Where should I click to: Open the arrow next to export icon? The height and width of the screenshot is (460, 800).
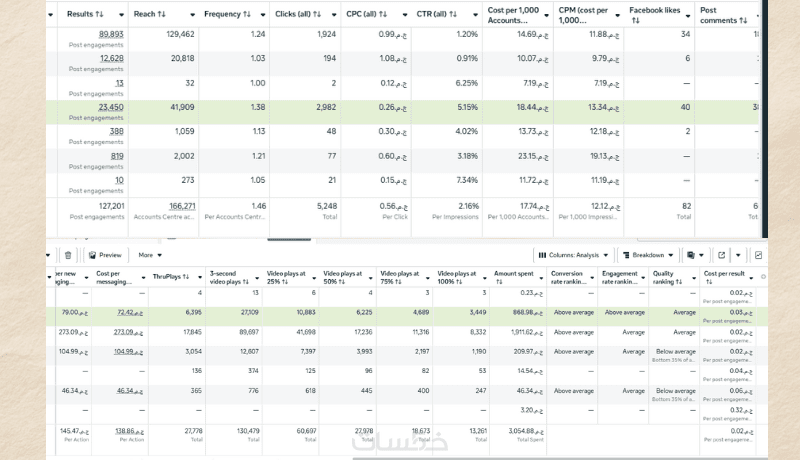(737, 255)
